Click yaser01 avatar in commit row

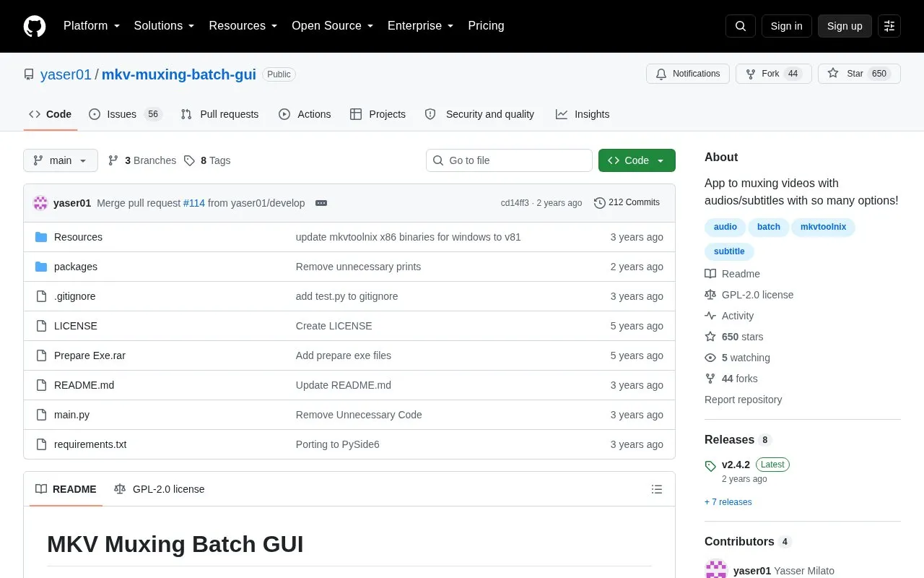[x=40, y=203]
